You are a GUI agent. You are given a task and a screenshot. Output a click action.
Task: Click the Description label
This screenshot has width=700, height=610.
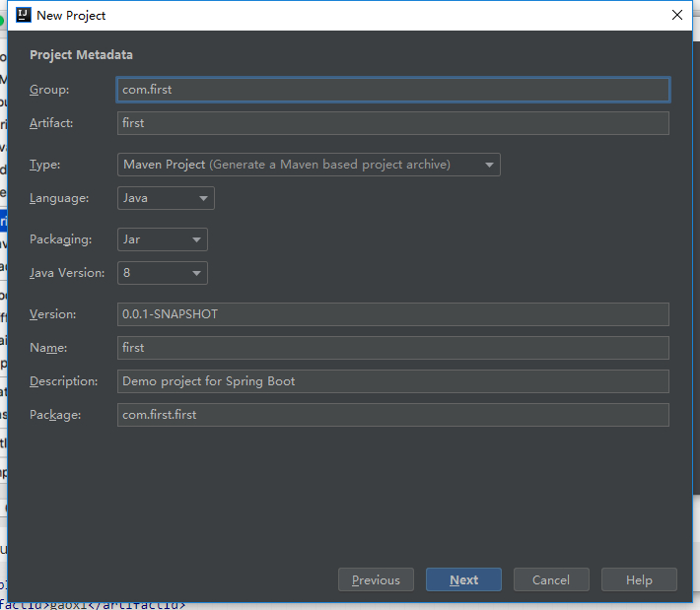tap(63, 381)
